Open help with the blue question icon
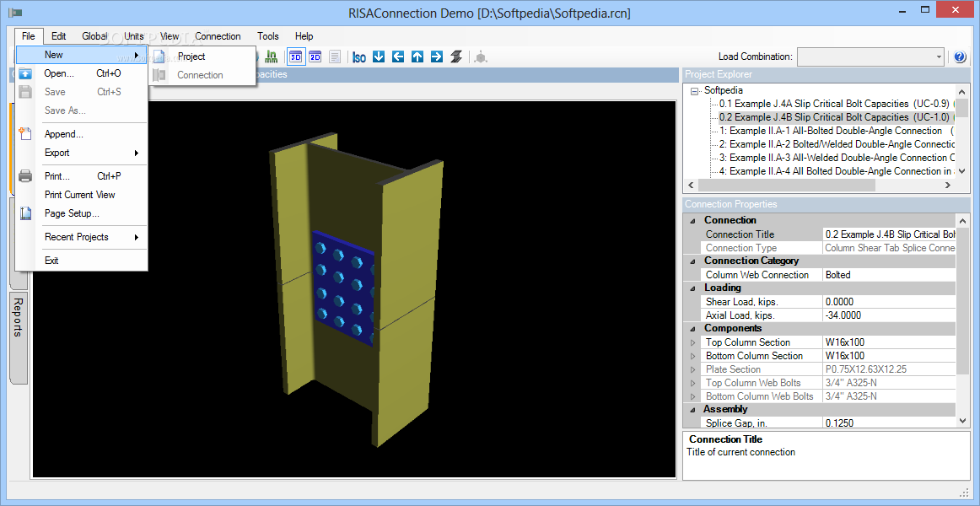This screenshot has width=980, height=506. pyautogui.click(x=961, y=57)
